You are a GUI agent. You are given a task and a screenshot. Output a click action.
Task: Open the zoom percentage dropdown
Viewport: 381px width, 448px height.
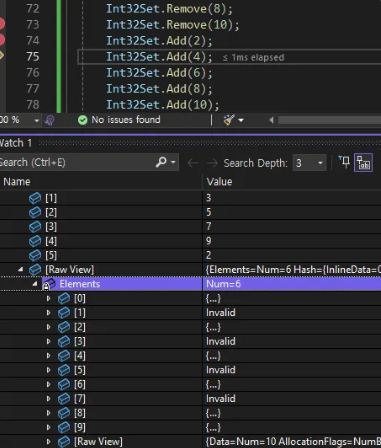coord(36,120)
